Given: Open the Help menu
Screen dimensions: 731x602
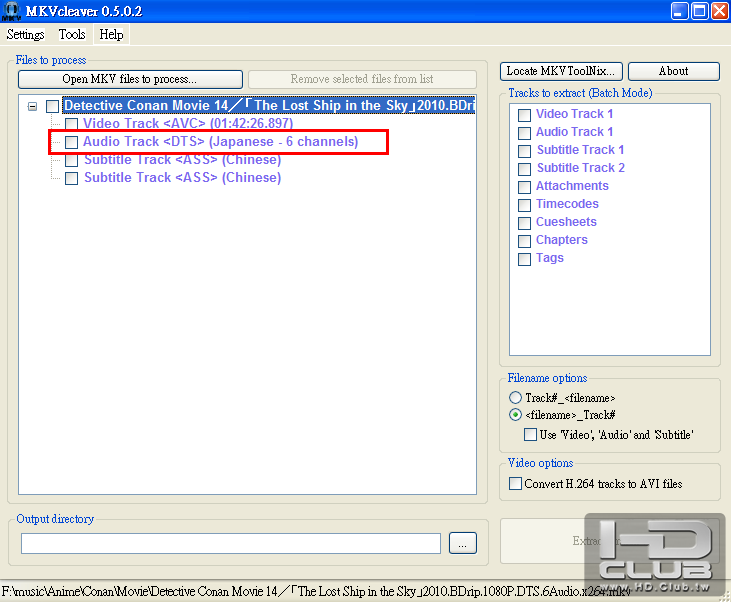Looking at the screenshot, I should click(x=111, y=35).
